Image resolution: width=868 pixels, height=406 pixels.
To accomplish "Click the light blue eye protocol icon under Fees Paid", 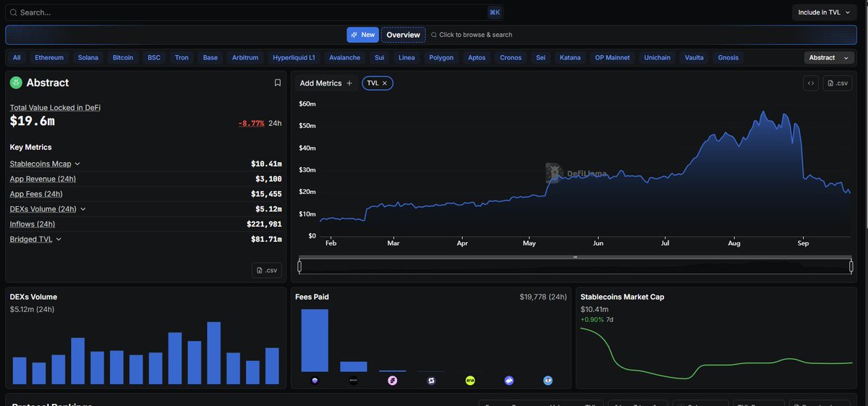I will [x=548, y=380].
